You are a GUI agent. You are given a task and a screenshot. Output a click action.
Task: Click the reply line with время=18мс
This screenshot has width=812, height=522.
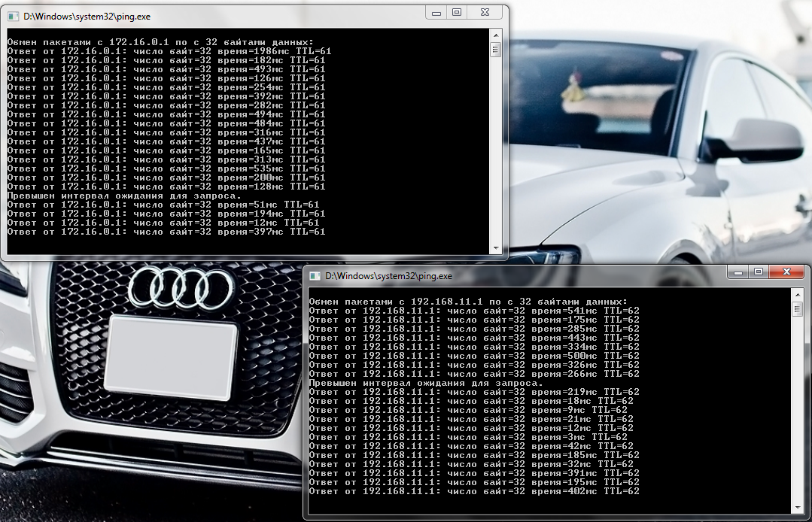[471, 401]
